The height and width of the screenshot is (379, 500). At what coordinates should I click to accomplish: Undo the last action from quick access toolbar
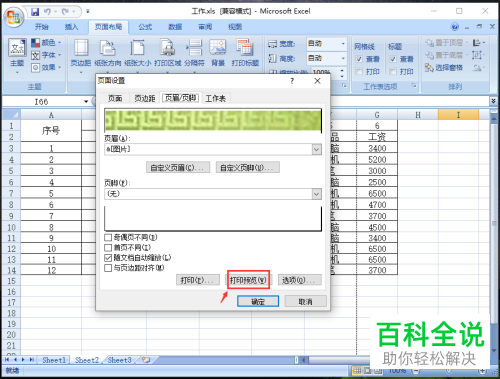pyautogui.click(x=48, y=12)
